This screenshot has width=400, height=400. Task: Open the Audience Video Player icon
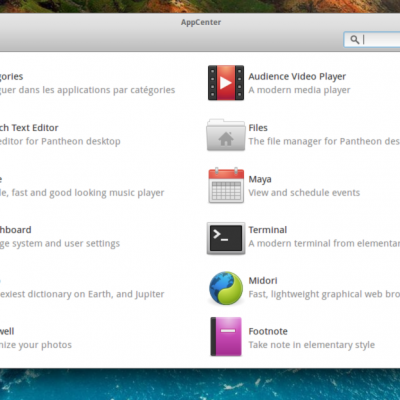pos(226,83)
